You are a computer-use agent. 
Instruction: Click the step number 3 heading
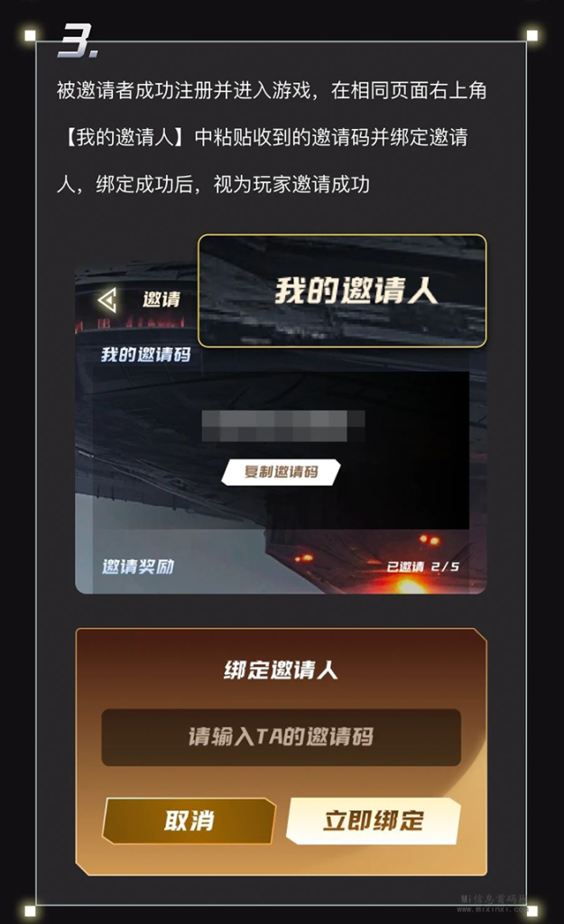[x=78, y=41]
